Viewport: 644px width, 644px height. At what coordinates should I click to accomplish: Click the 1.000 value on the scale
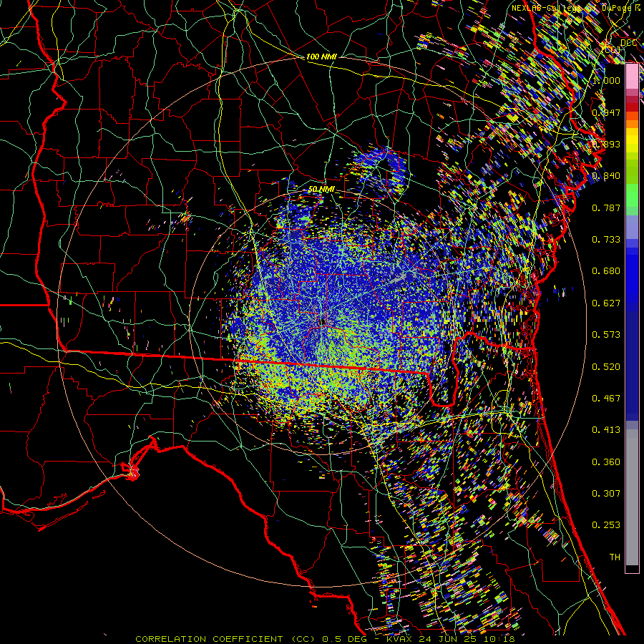pyautogui.click(x=606, y=80)
